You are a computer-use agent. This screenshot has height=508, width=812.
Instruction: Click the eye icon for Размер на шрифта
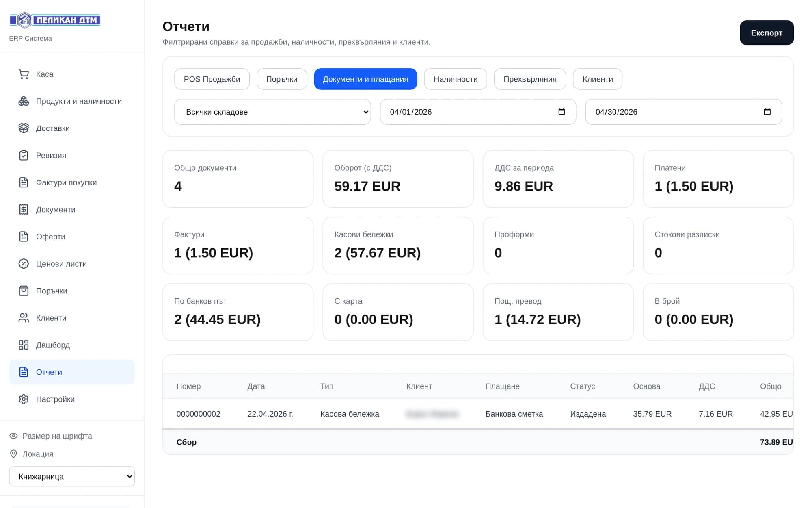pyautogui.click(x=13, y=436)
